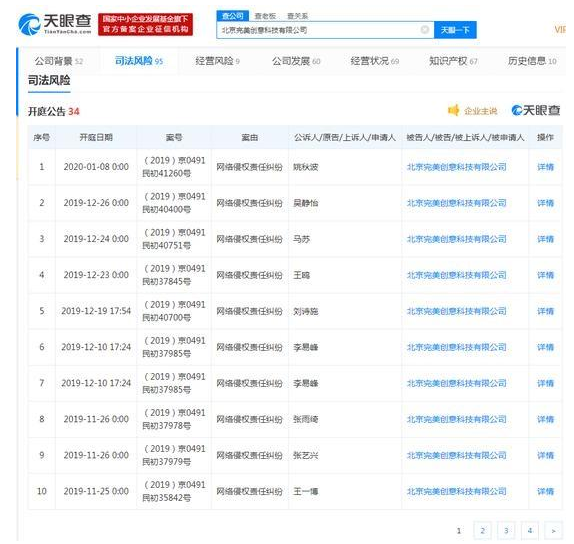Click case number 民初35842号
The height and width of the screenshot is (544, 574).
[167, 498]
